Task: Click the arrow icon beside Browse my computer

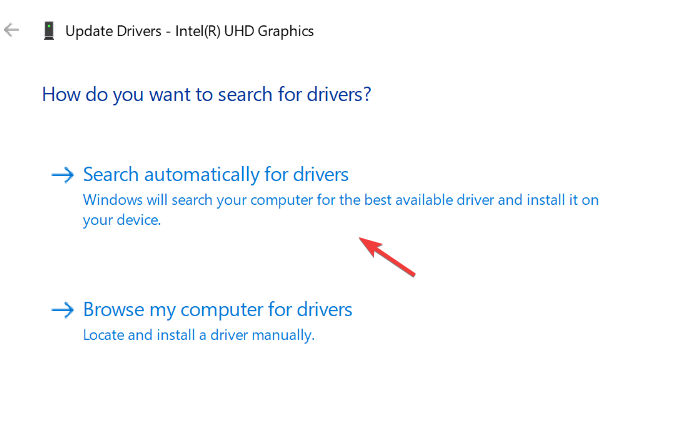Action: click(x=63, y=310)
